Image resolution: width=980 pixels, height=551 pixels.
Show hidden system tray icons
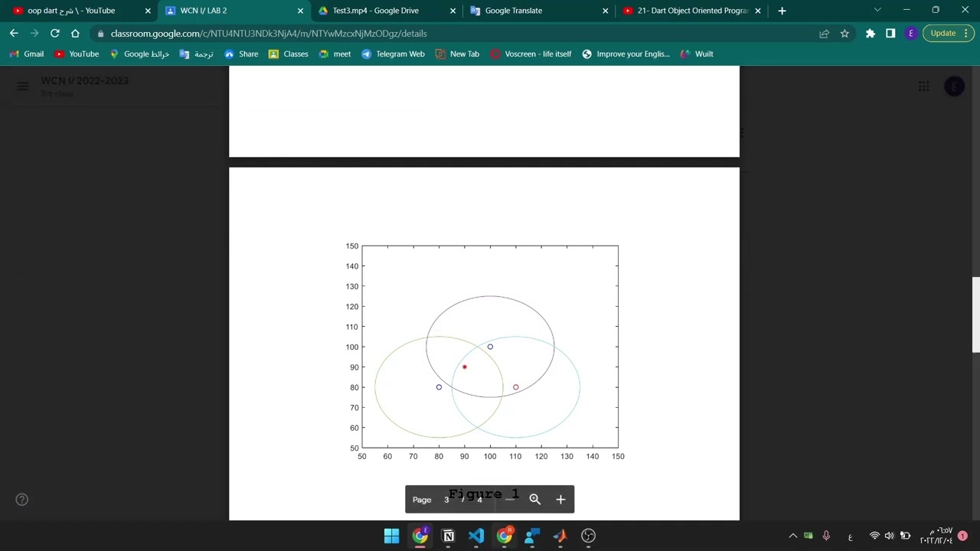tap(793, 536)
